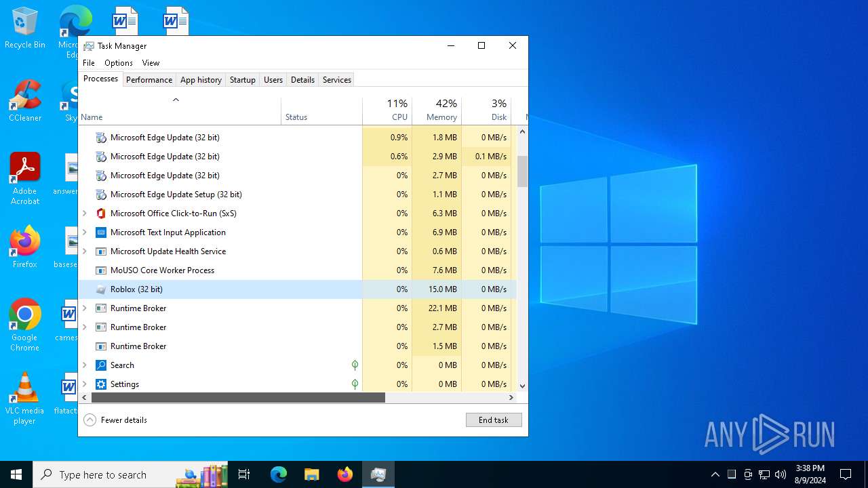The width and height of the screenshot is (868, 488).
Task: Open the network icon in system tray
Action: pos(764,474)
